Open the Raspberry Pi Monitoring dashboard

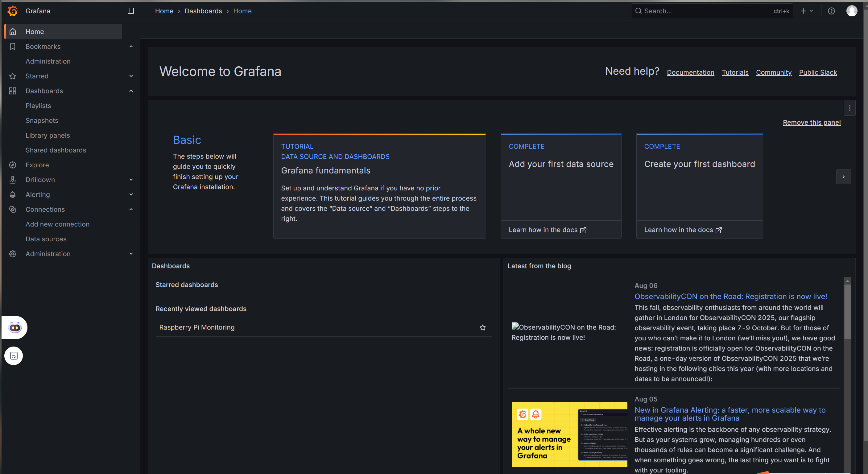197,327
